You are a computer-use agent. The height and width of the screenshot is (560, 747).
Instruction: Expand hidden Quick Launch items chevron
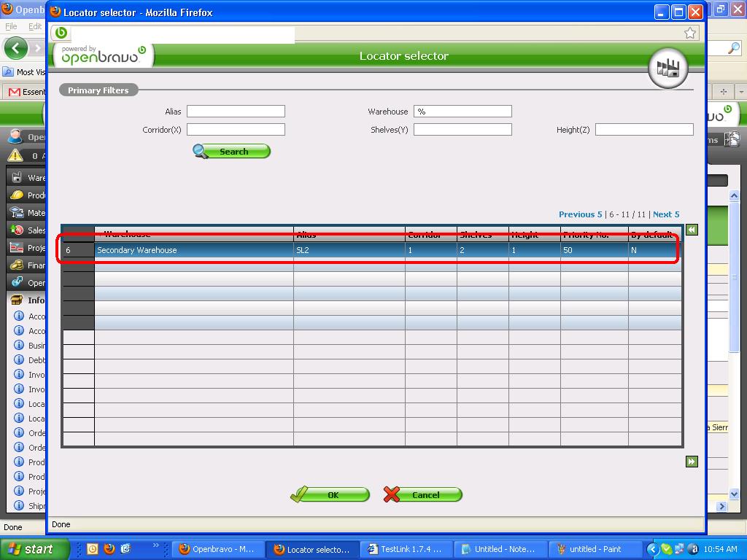tap(156, 545)
